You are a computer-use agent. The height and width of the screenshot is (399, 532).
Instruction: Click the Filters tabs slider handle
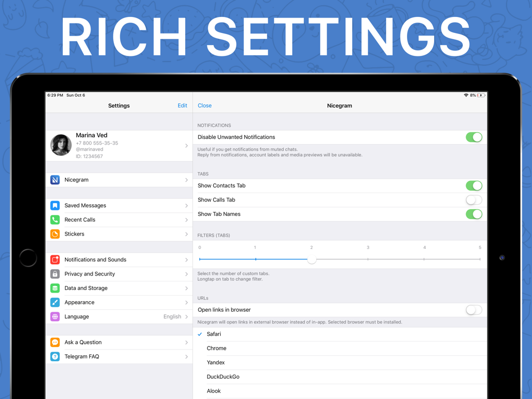click(312, 260)
